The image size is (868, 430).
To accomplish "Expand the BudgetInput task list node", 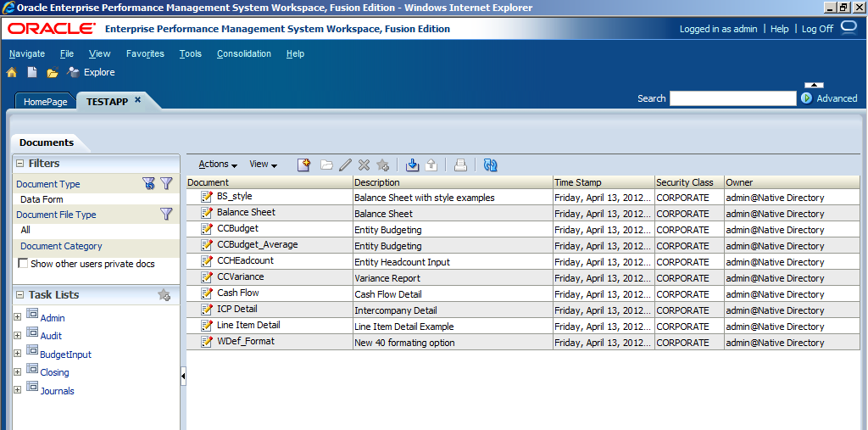I will pos(17,353).
